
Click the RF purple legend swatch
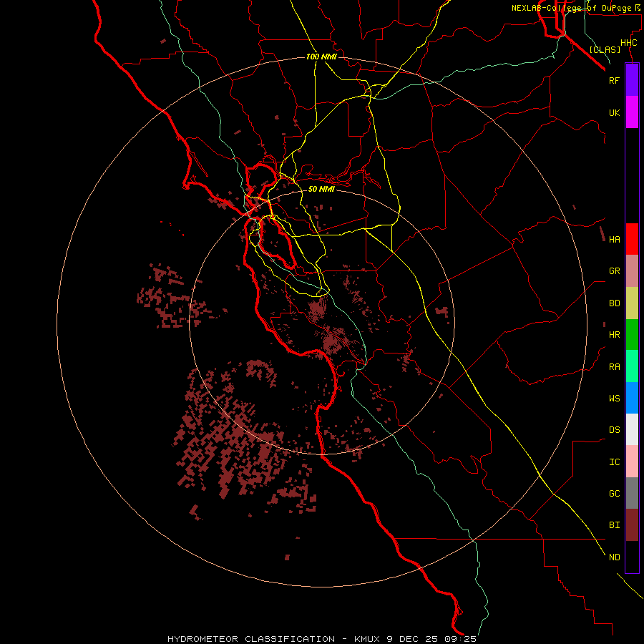632,80
